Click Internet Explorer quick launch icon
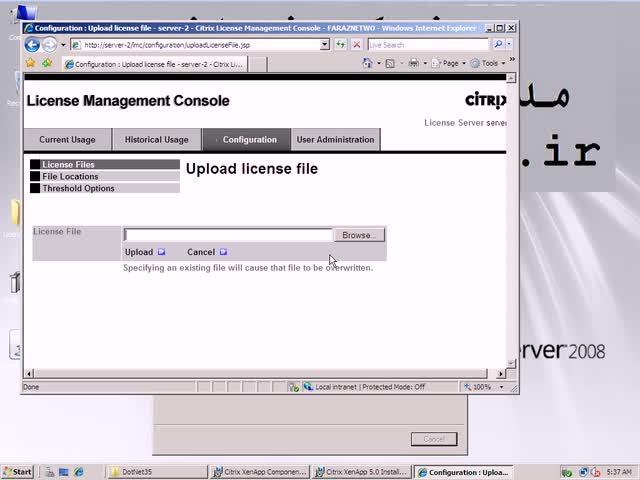This screenshot has width=640, height=480. click(79, 472)
